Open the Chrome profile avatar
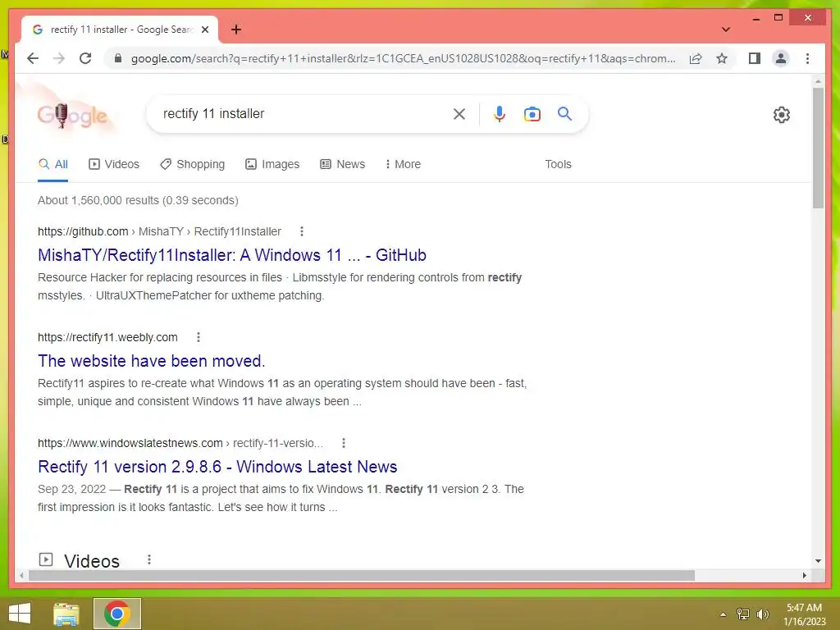Image resolution: width=840 pixels, height=630 pixels. point(781,58)
